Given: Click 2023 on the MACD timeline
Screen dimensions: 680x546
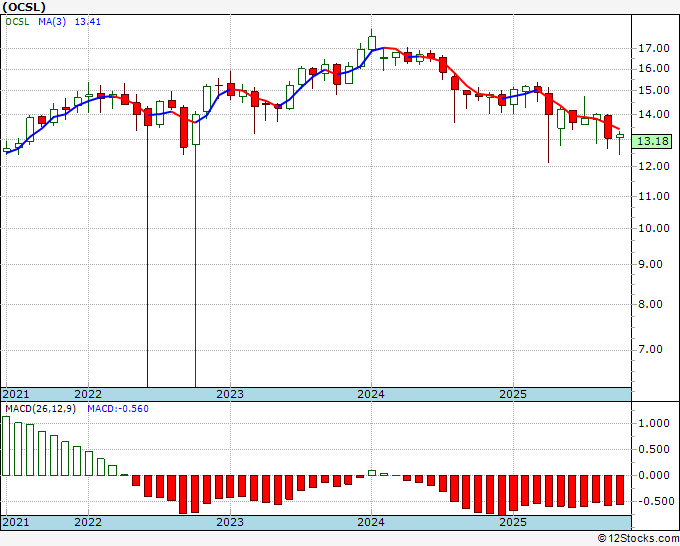Looking at the screenshot, I should point(230,522).
